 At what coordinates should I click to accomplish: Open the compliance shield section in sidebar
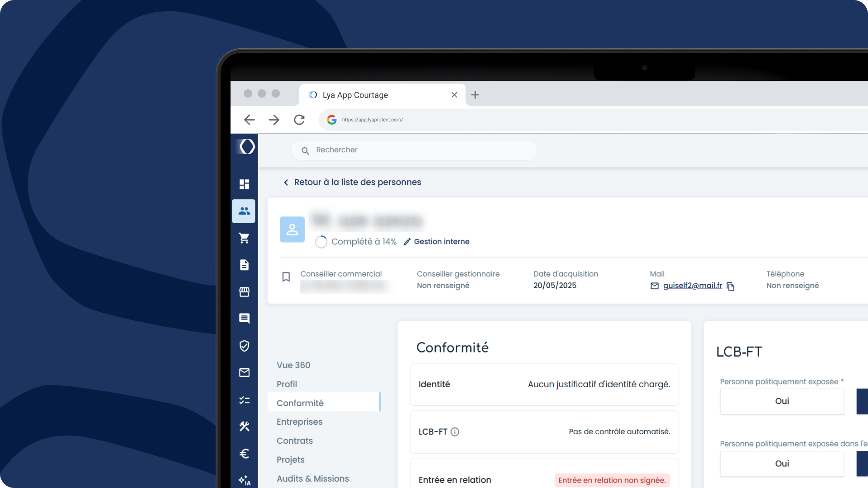[244, 346]
